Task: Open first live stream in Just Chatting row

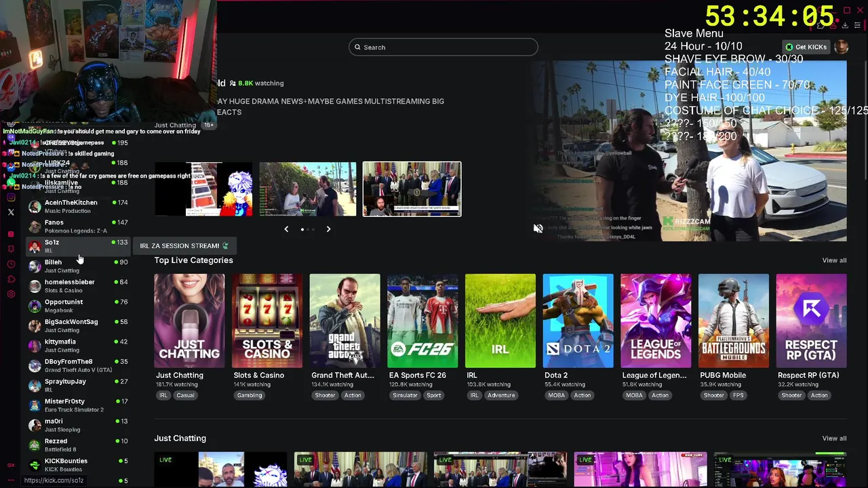Action: click(x=221, y=470)
